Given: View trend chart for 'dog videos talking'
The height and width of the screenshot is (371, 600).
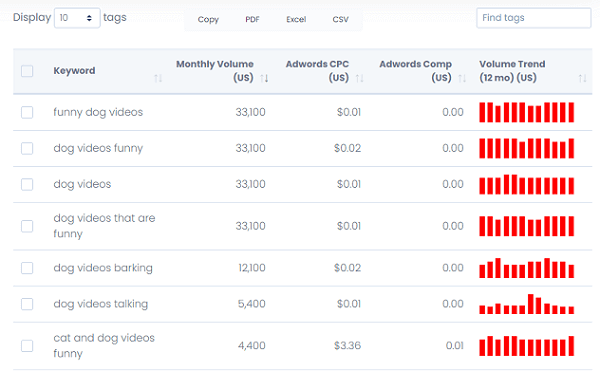Looking at the screenshot, I should point(527,304).
